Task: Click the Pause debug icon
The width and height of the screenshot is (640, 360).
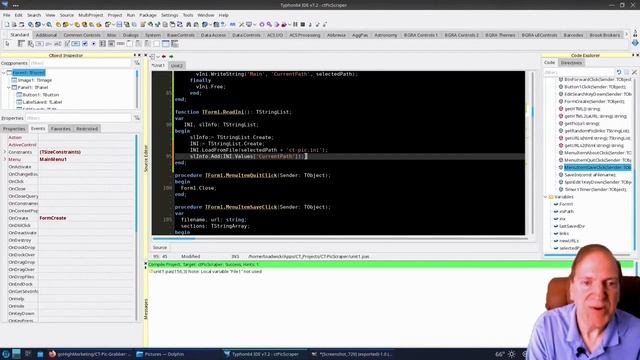Action: click(295, 24)
